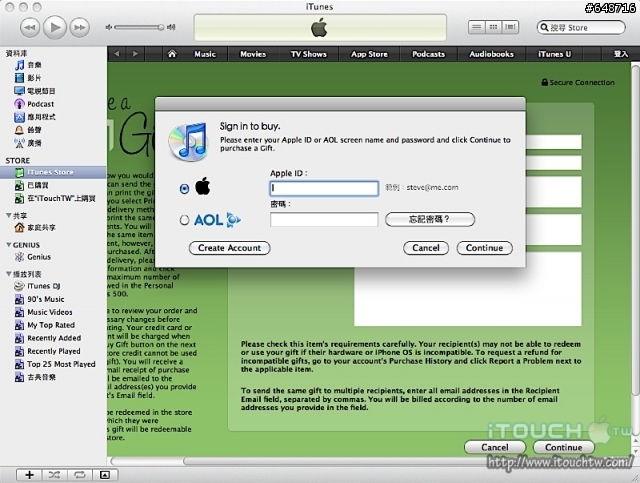Collapse the GENIUS section triangle
640x483 pixels.
coord(9,245)
